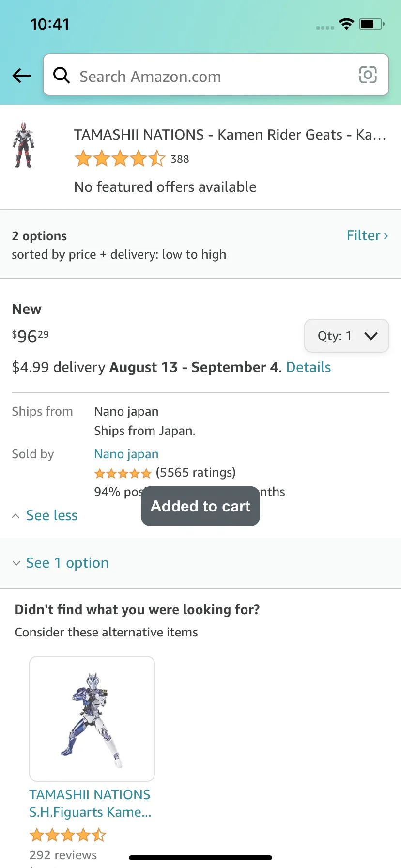Expand See 1 option
This screenshot has height=868, width=401.
(x=67, y=563)
